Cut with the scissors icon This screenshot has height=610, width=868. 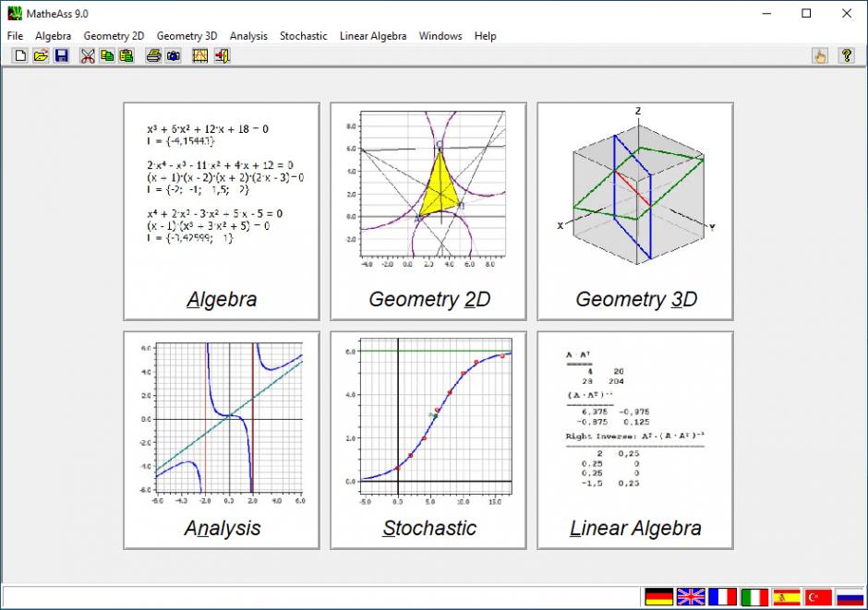tap(88, 55)
